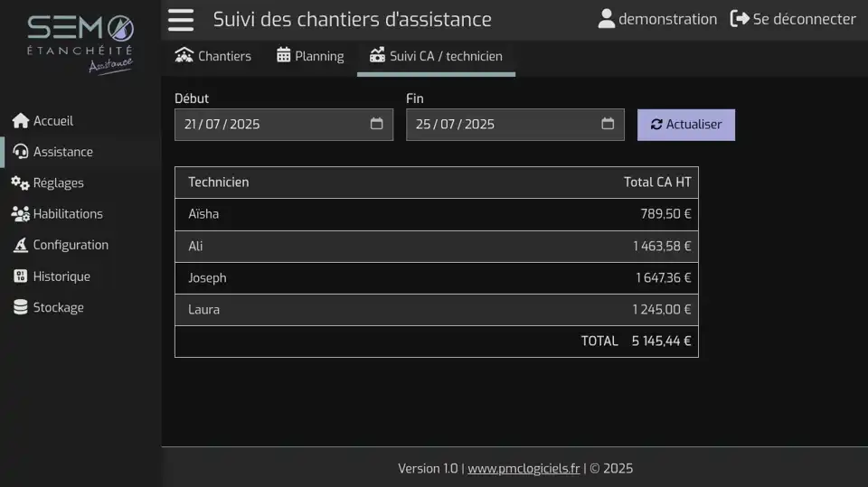868x487 pixels.
Task: Click the SEMO Étanchéité logo
Action: coord(80,42)
